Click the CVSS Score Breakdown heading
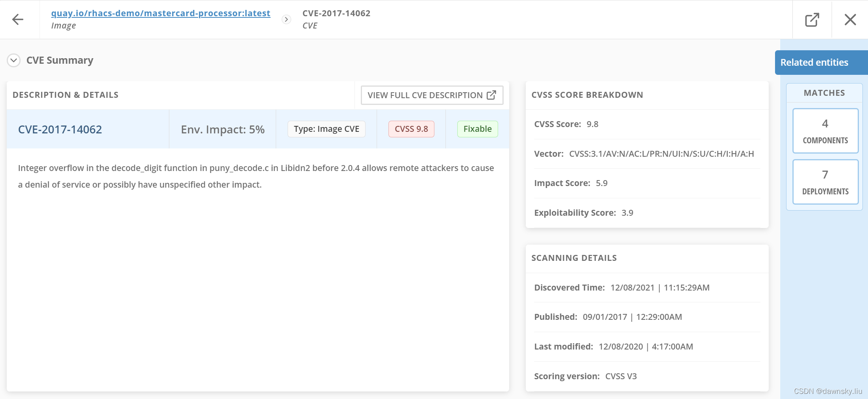 click(587, 95)
